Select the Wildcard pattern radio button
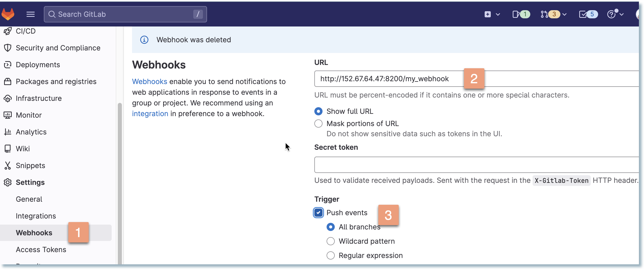Screen dimensions: 644x273 (x=331, y=241)
